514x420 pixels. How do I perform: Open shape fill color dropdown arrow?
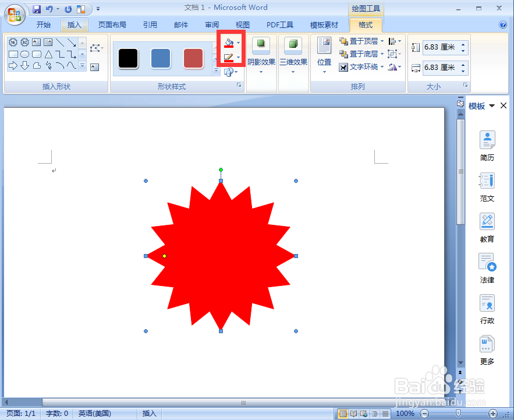[238, 43]
